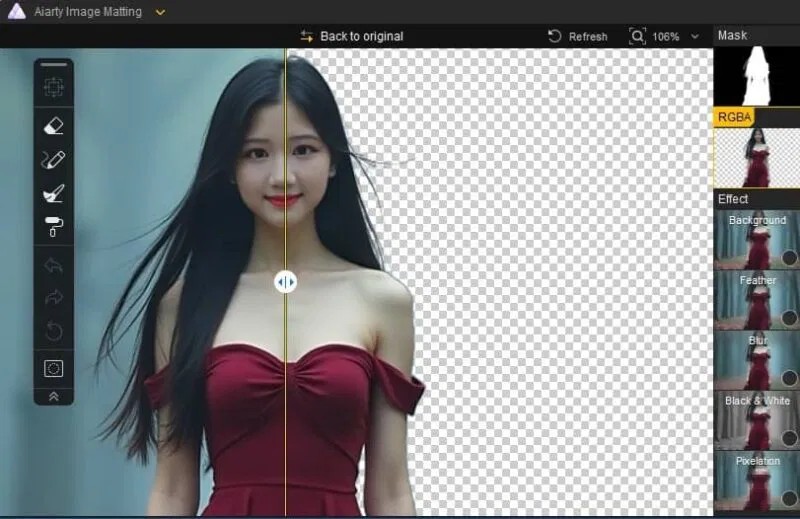Image resolution: width=800 pixels, height=519 pixels.
Task: Select the Eraser tool
Action: [x=54, y=125]
